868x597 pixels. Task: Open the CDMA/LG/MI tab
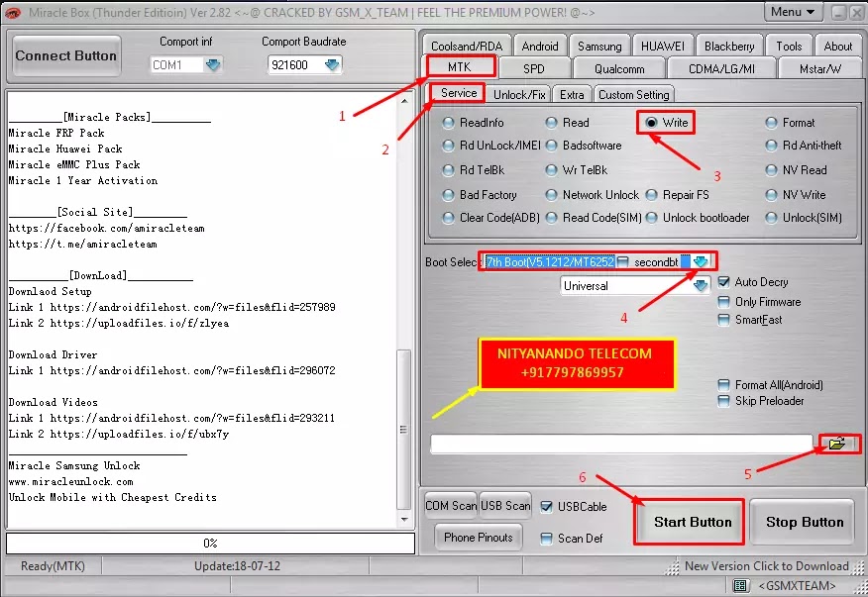721,68
